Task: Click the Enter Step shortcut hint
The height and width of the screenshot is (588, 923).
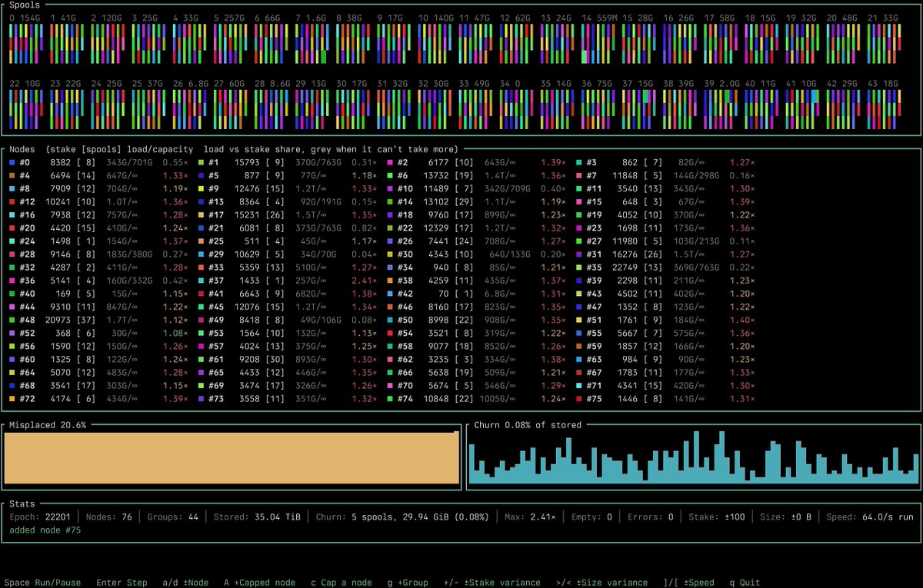Action: tap(122, 583)
